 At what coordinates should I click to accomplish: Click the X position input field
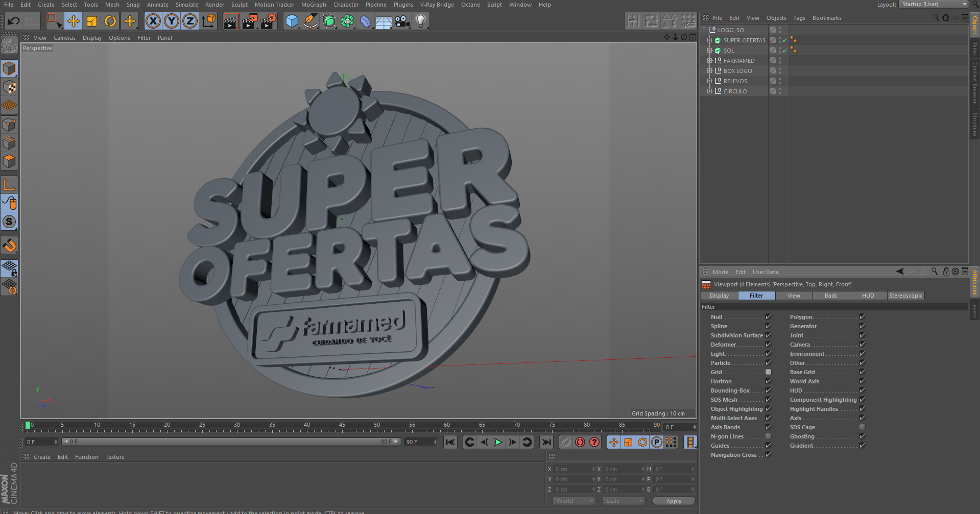pos(575,469)
